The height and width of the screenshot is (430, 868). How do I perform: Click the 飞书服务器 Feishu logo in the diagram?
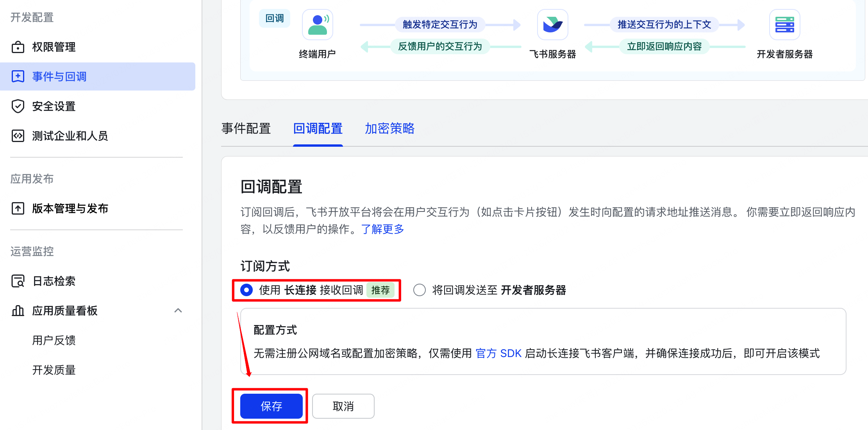(552, 25)
